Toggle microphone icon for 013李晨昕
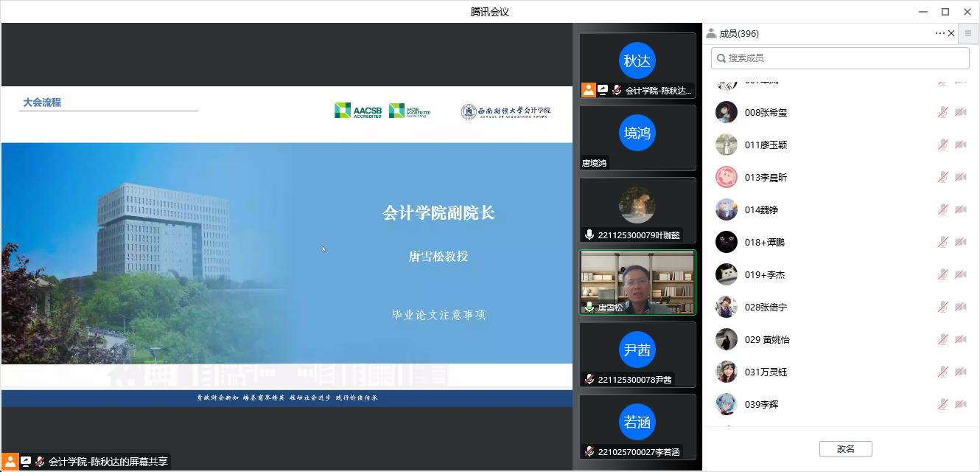 pyautogui.click(x=942, y=177)
